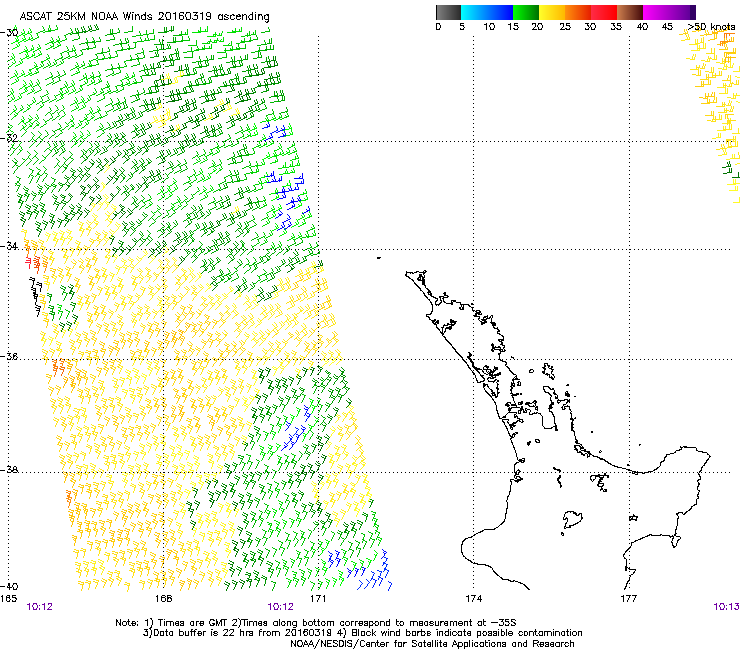The width and height of the screenshot is (740, 650).
Task: Select the yellow 20-25 knots color segment
Action: [552, 12]
